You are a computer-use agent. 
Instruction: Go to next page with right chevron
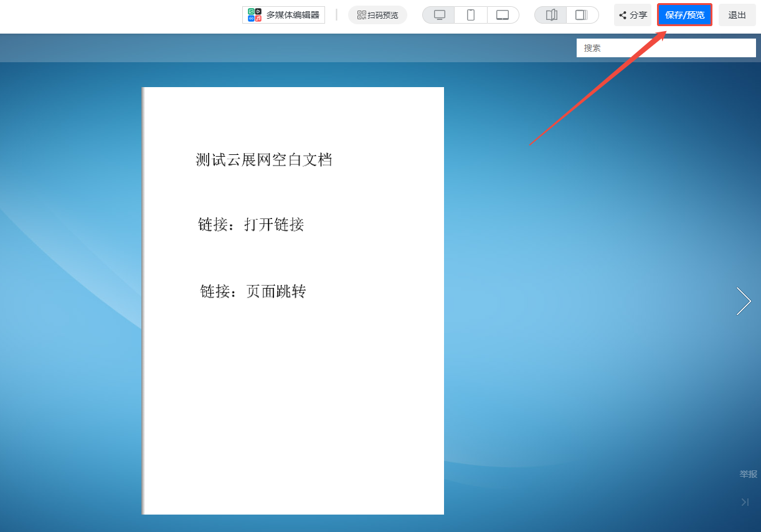743,301
